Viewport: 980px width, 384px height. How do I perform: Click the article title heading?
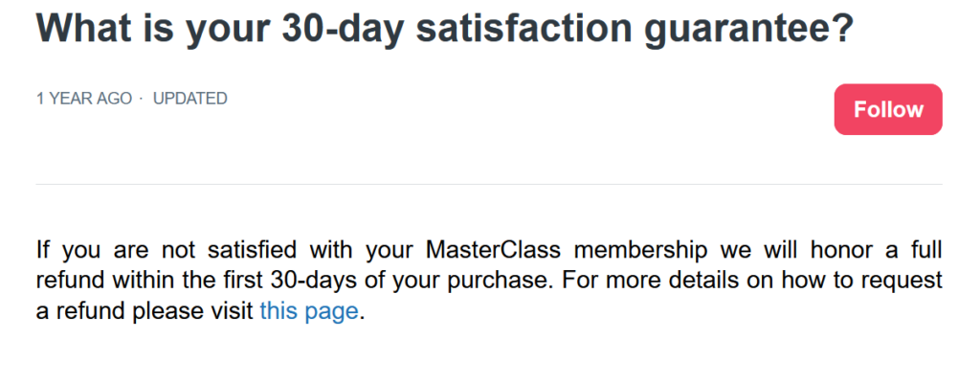coord(445,28)
